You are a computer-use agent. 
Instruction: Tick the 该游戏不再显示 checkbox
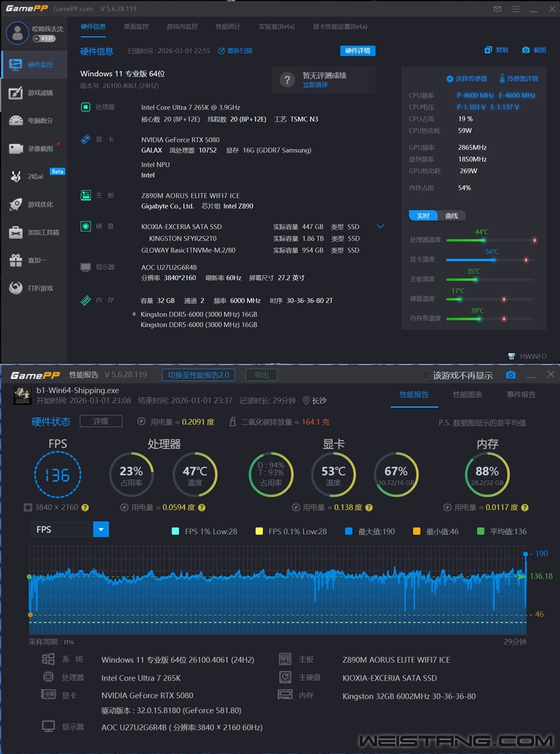(x=426, y=375)
